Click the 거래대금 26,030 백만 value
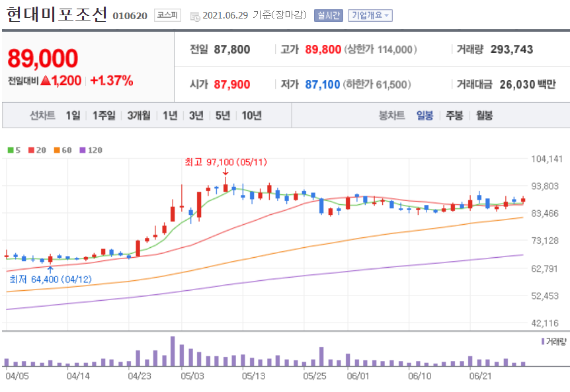 coord(528,85)
